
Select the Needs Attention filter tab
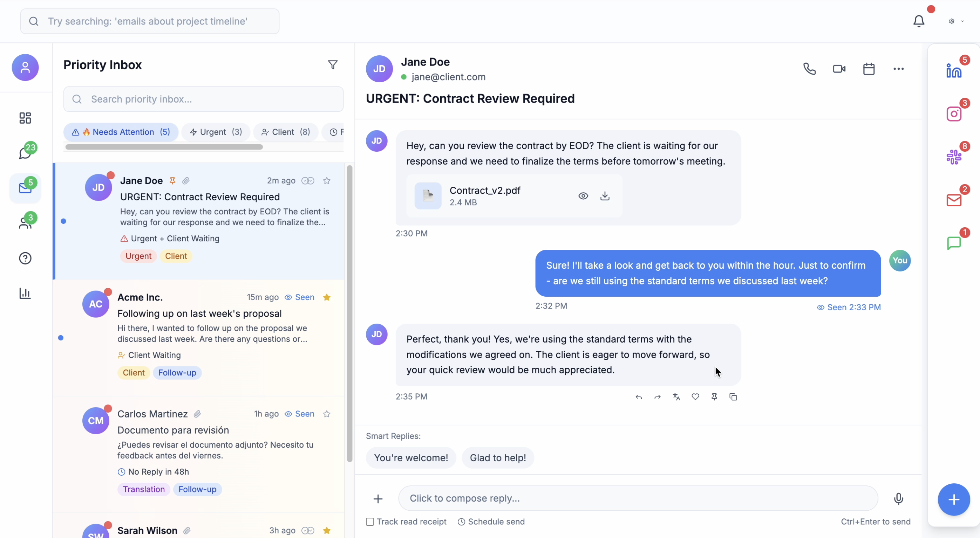[x=121, y=132]
